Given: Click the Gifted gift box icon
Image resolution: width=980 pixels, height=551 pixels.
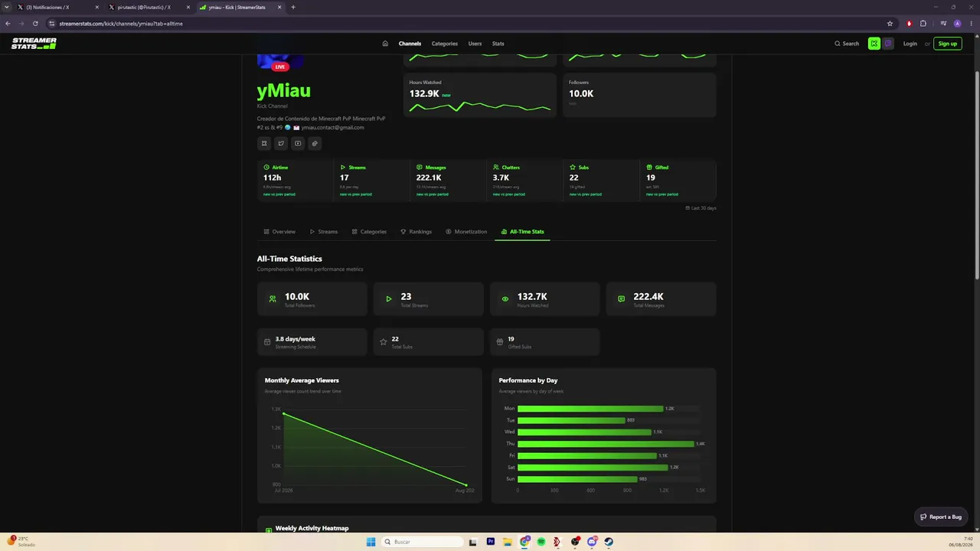Looking at the screenshot, I should 649,167.
